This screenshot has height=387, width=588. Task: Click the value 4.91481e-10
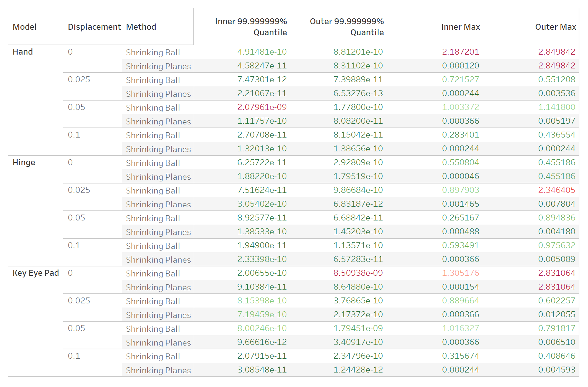pyautogui.click(x=262, y=52)
